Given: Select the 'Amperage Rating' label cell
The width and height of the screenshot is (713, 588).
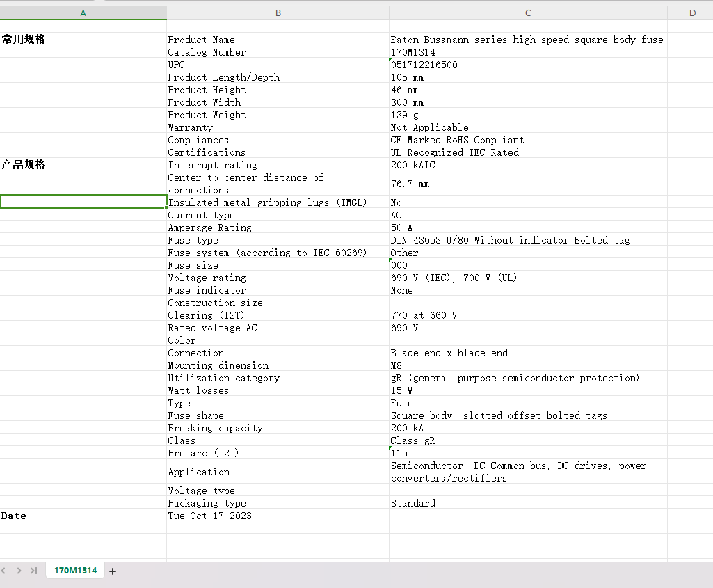Looking at the screenshot, I should pyautogui.click(x=278, y=228).
